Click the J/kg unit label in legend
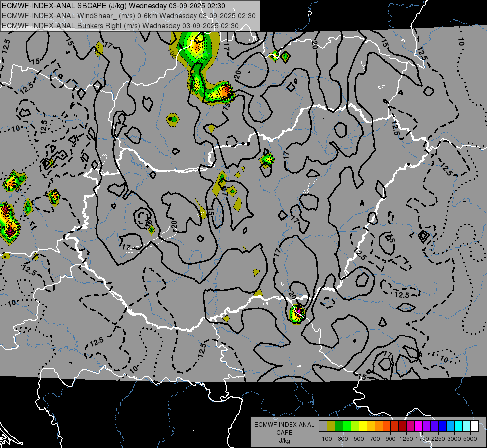 click(x=284, y=441)
